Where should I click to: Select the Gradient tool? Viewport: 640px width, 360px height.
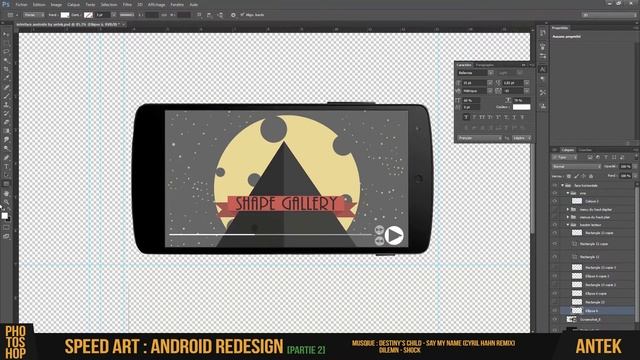pyautogui.click(x=6, y=131)
